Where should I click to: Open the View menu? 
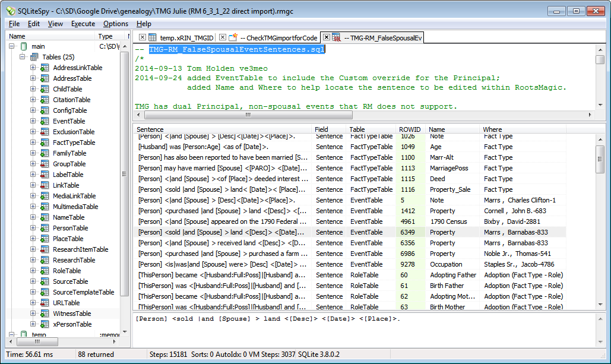55,24
